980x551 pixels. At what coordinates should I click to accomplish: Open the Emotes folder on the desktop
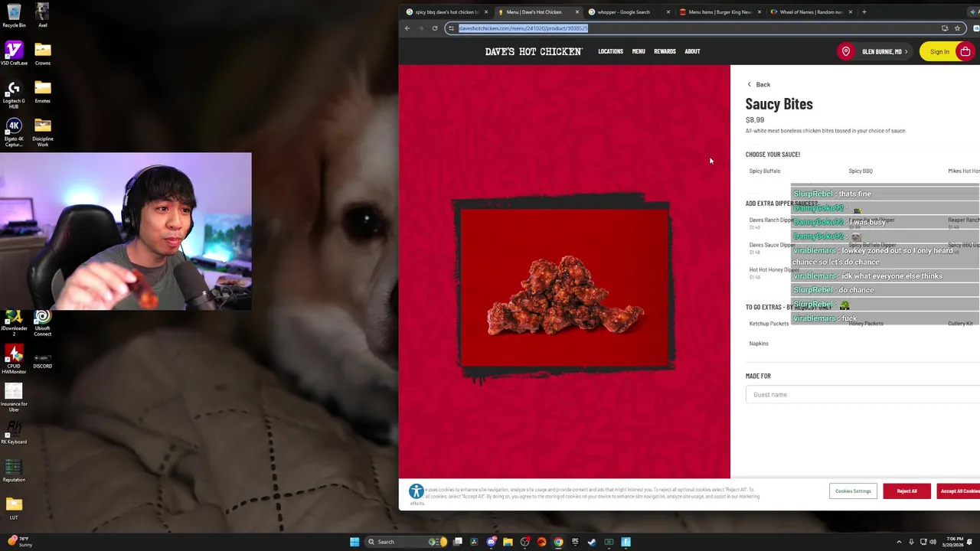tap(42, 92)
